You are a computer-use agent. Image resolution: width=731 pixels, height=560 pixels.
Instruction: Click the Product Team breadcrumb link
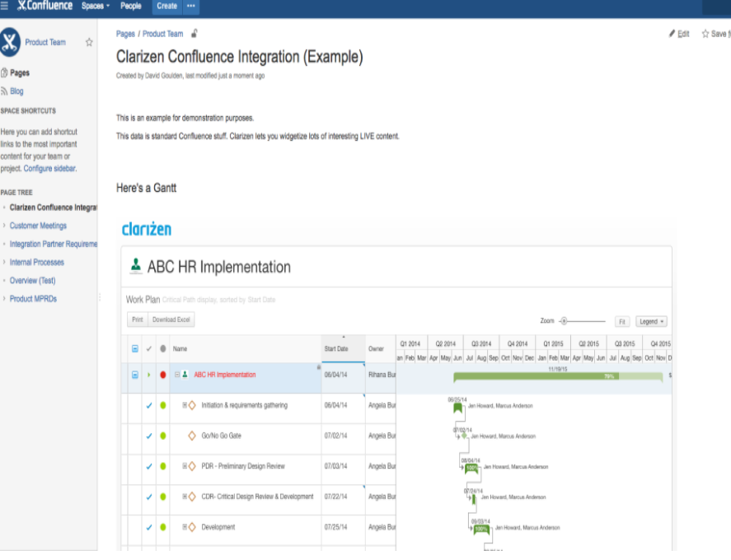click(162, 34)
